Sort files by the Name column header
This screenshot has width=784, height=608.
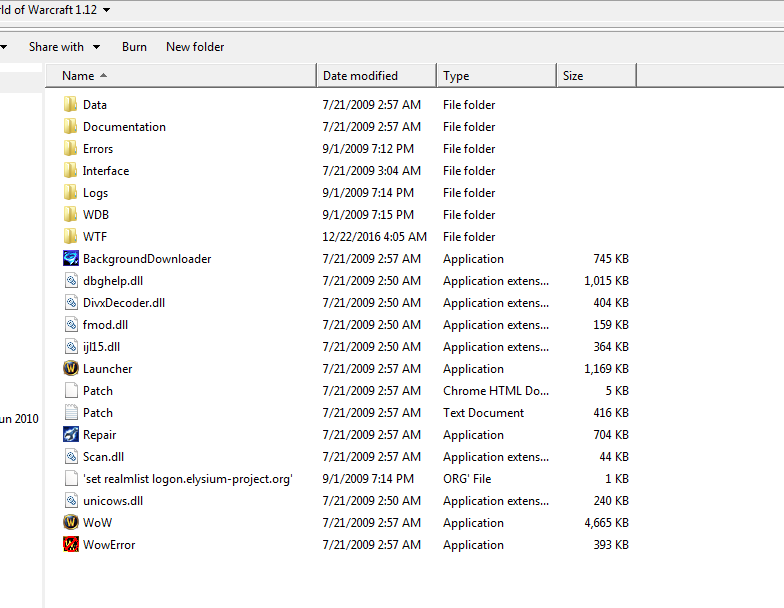(x=181, y=76)
